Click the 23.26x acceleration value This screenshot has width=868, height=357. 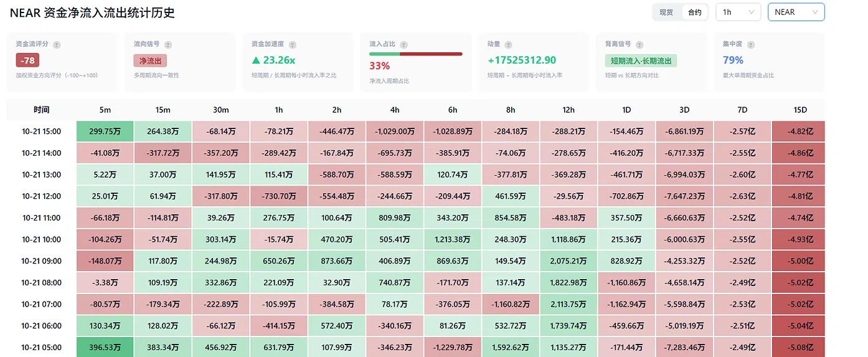tap(273, 60)
